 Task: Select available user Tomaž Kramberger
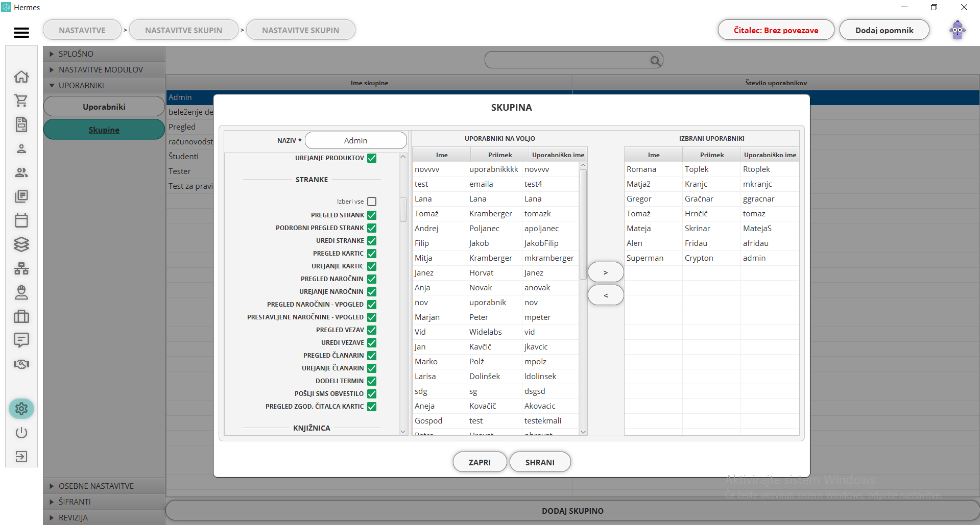(495, 214)
